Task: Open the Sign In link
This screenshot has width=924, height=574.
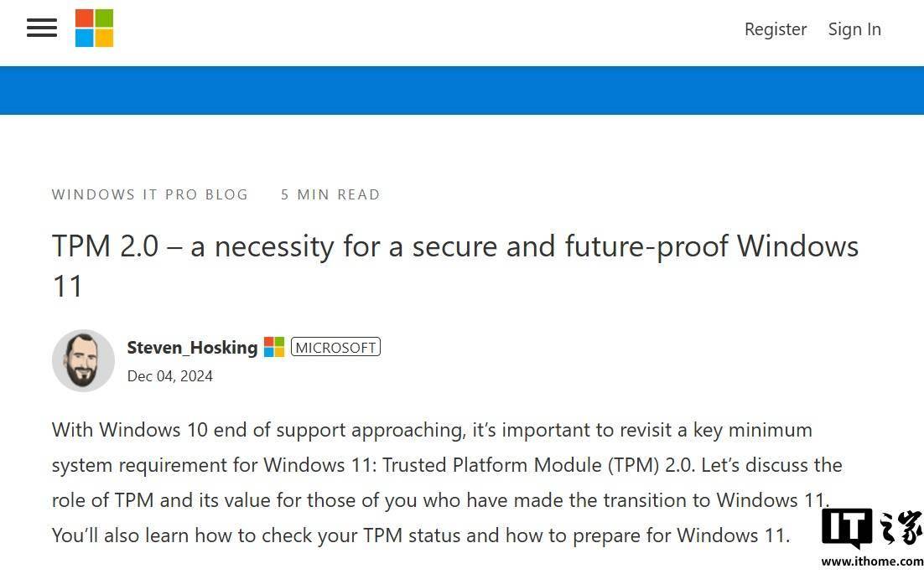Action: [x=854, y=28]
